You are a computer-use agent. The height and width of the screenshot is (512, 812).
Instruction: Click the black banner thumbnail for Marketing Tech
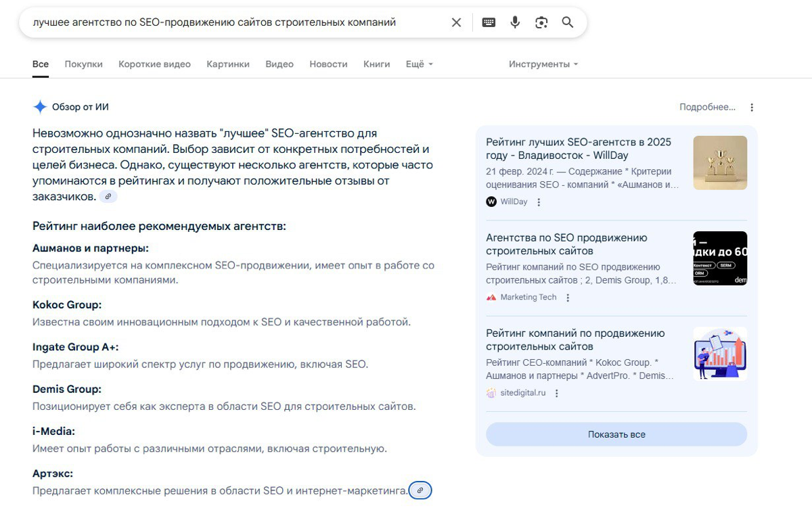coord(720,258)
